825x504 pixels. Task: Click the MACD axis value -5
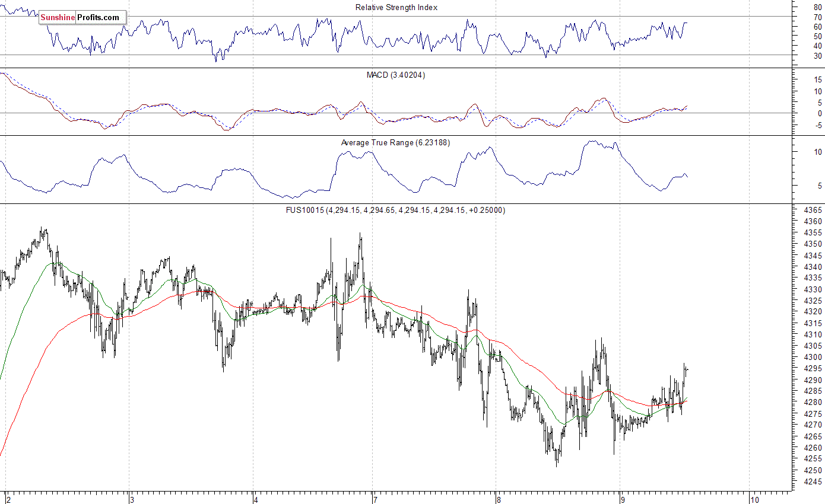tap(818, 125)
